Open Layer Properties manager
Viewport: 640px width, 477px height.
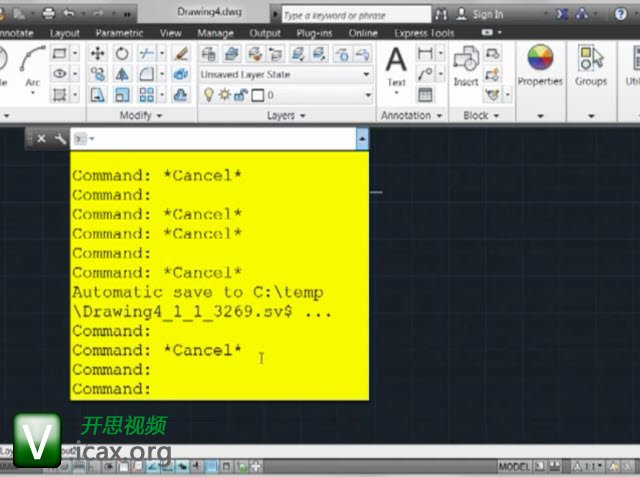[x=209, y=54]
